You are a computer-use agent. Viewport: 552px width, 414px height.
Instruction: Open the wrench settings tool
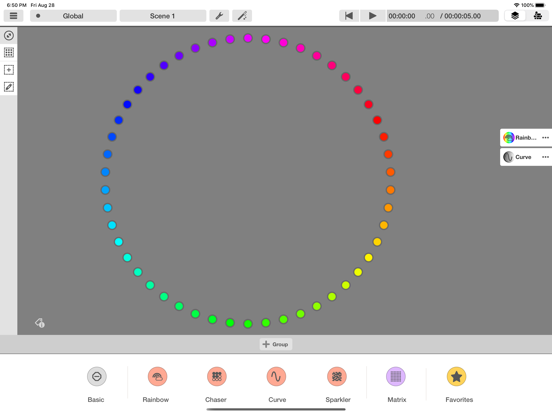click(x=219, y=16)
